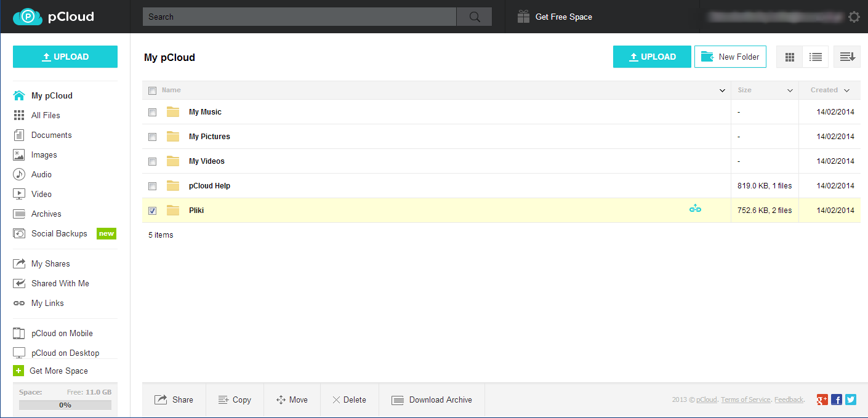
Task: Click the shared link icon on Pliki row
Action: pyautogui.click(x=695, y=209)
